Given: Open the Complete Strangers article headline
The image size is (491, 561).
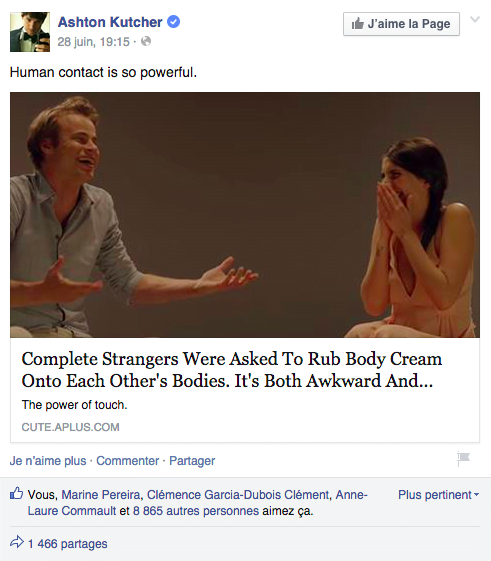Looking at the screenshot, I should pyautogui.click(x=232, y=370).
